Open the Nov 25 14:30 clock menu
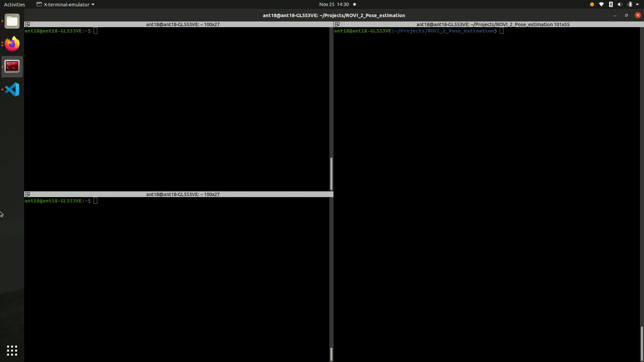This screenshot has width=644, height=362. click(334, 4)
